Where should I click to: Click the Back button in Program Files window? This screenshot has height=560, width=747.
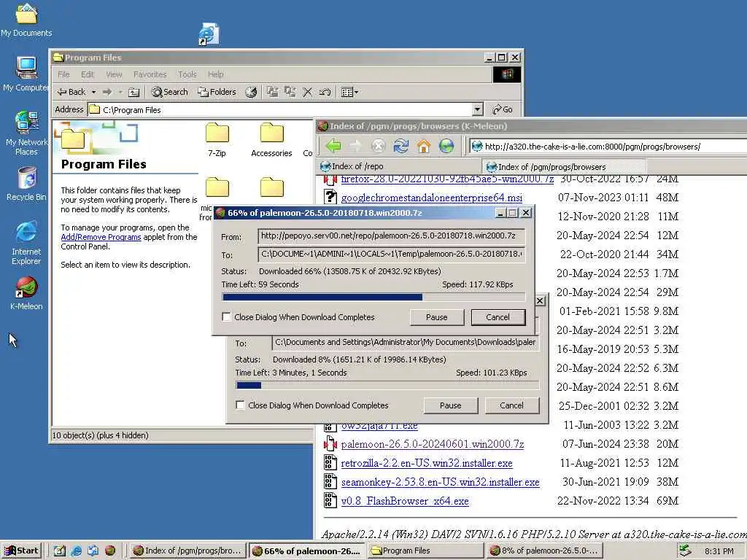71,92
